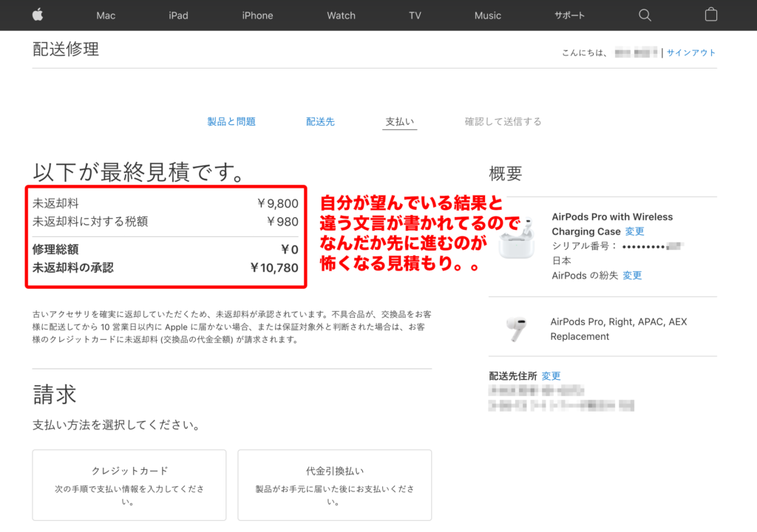Go back to 配送先 step
The width and height of the screenshot is (757, 532).
[x=320, y=122]
